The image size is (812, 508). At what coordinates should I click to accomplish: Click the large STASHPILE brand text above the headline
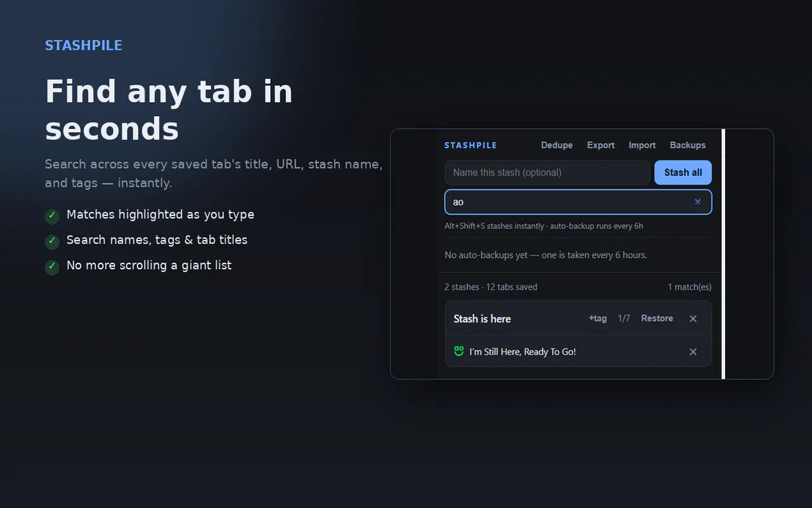point(84,45)
